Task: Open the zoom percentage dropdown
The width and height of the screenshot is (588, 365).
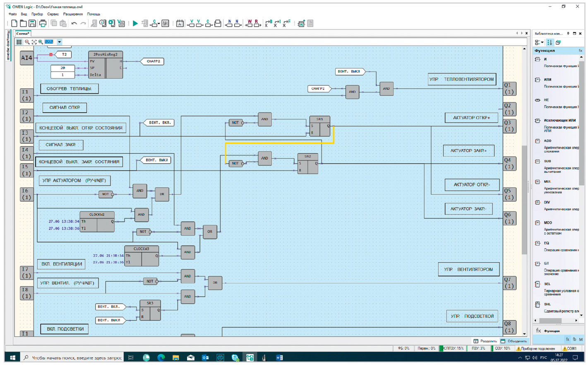Action: 60,42
